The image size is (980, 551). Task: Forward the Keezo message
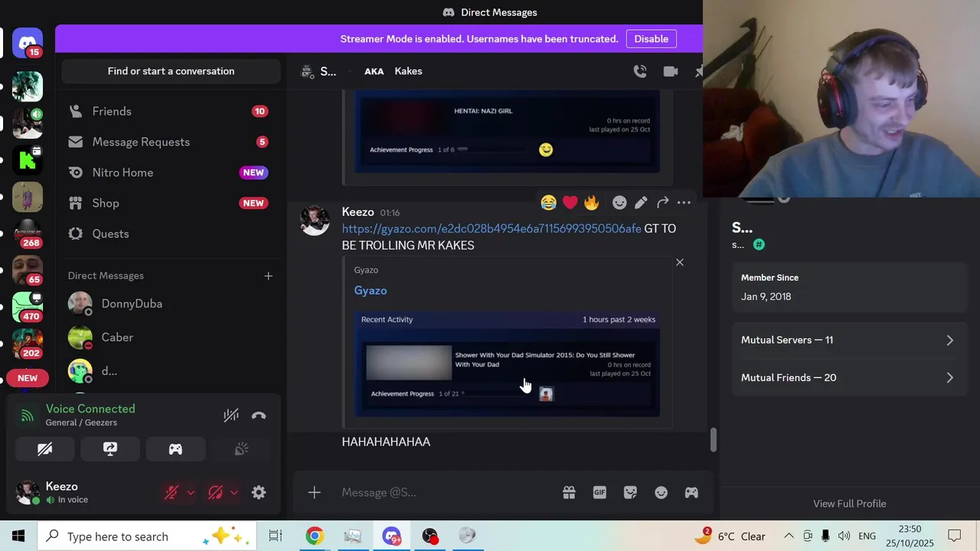pos(662,203)
